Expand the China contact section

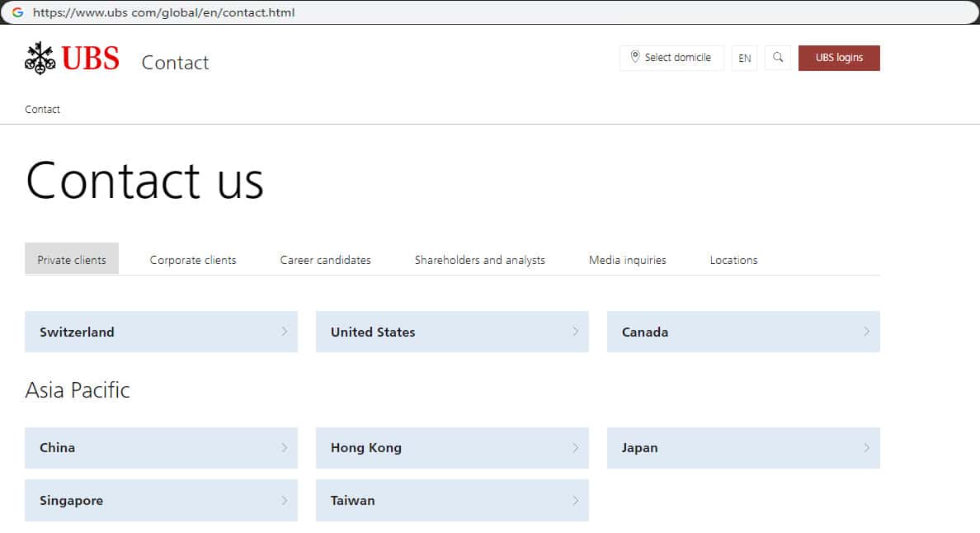point(160,448)
